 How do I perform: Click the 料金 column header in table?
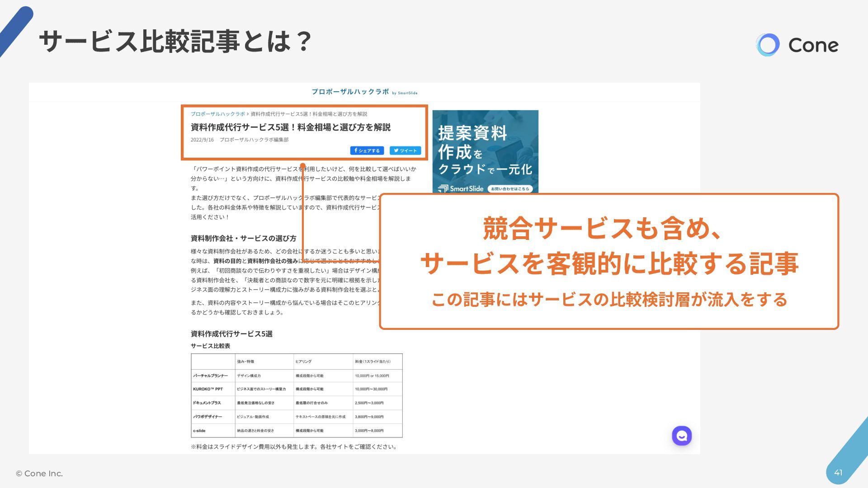373,361
